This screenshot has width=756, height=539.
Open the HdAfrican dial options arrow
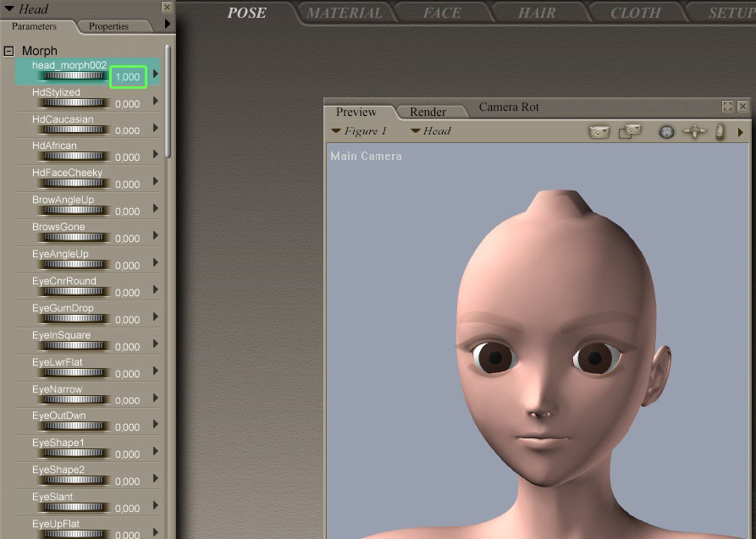tap(155, 154)
